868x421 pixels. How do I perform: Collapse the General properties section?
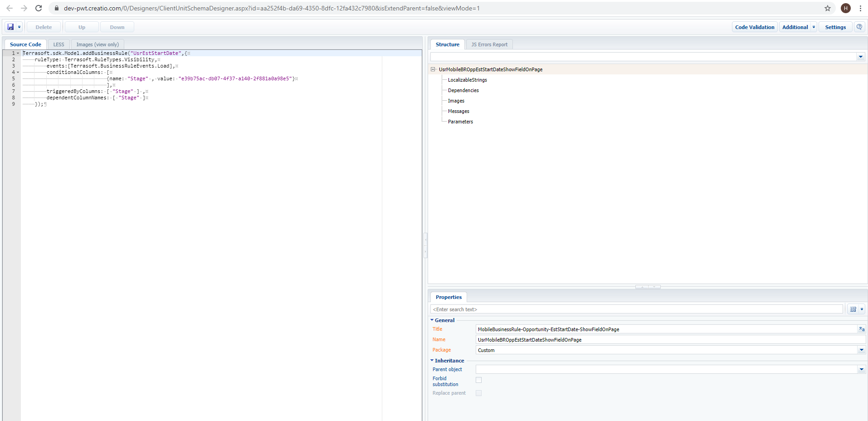click(432, 320)
